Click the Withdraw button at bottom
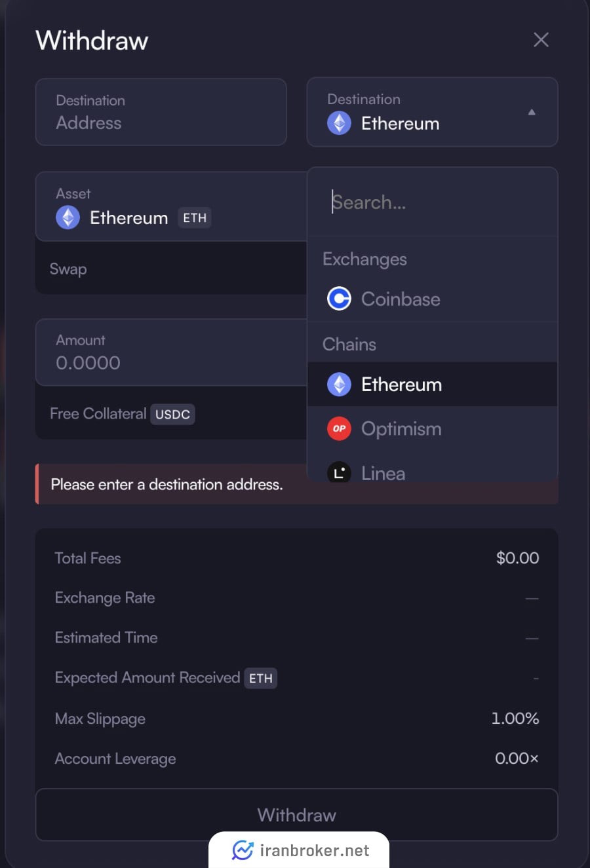Image resolution: width=590 pixels, height=868 pixels. tap(296, 814)
